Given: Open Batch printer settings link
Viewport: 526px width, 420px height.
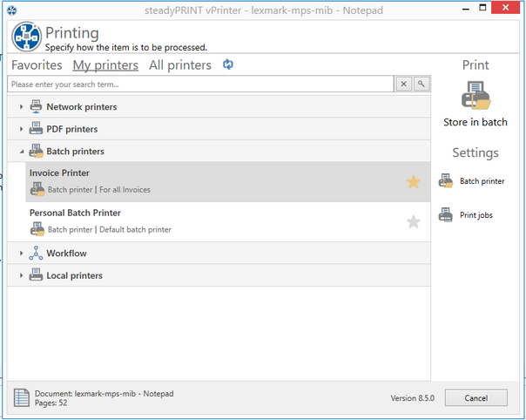Looking at the screenshot, I should (482, 181).
